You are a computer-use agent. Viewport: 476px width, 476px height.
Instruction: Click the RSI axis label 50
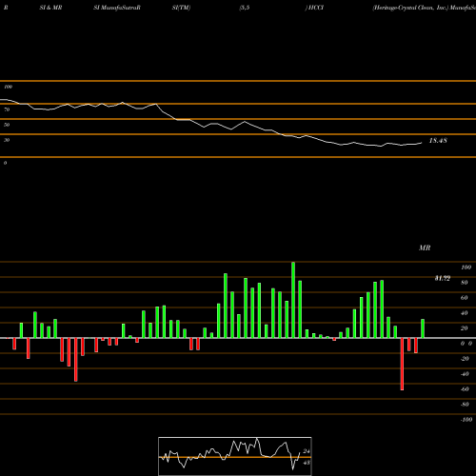point(7,125)
